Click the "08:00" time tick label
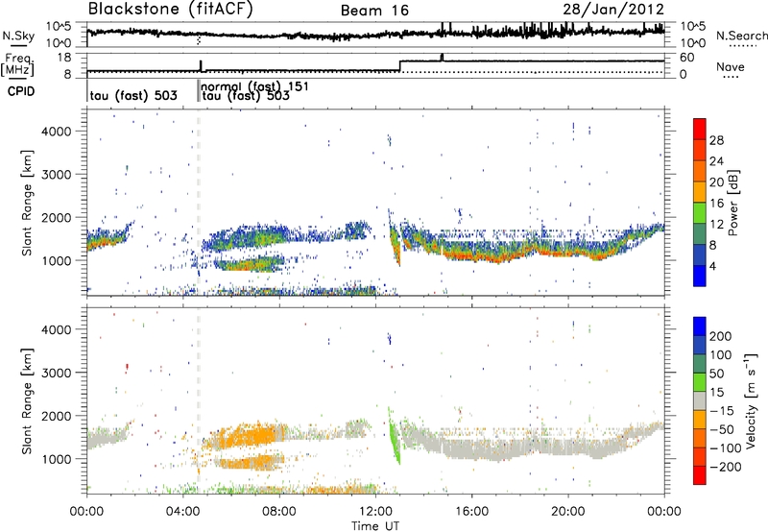This screenshot has width=768, height=532. [279, 512]
